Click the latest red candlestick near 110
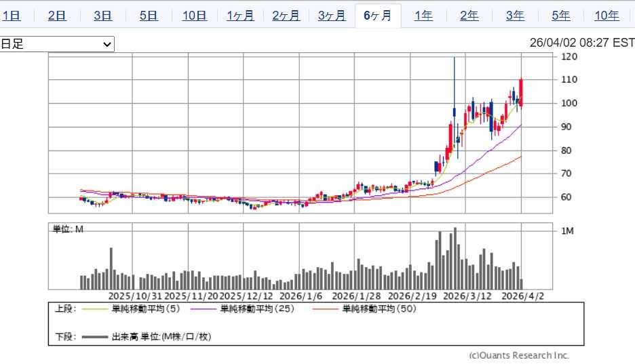 point(521,93)
